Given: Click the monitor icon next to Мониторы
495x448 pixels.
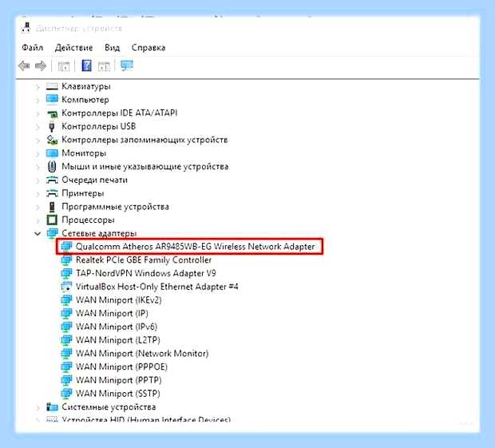Looking at the screenshot, I should click(52, 153).
